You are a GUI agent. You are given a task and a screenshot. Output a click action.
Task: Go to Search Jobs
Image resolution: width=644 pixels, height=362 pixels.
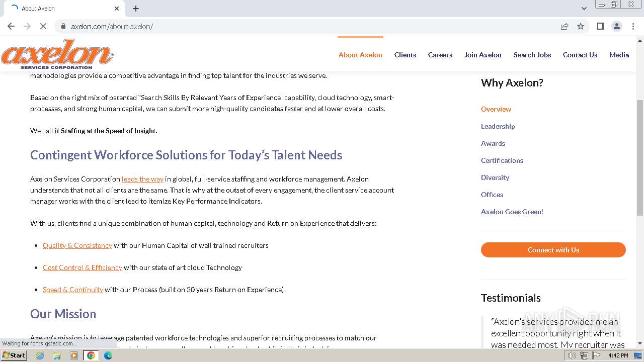532,55
